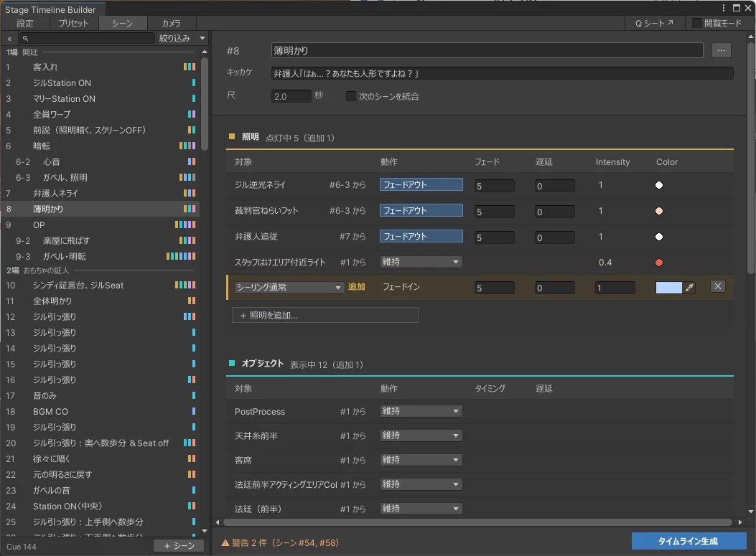Click the pink color dot for 裁判官ねらいフット
This screenshot has width=756, height=556.
tap(658, 211)
